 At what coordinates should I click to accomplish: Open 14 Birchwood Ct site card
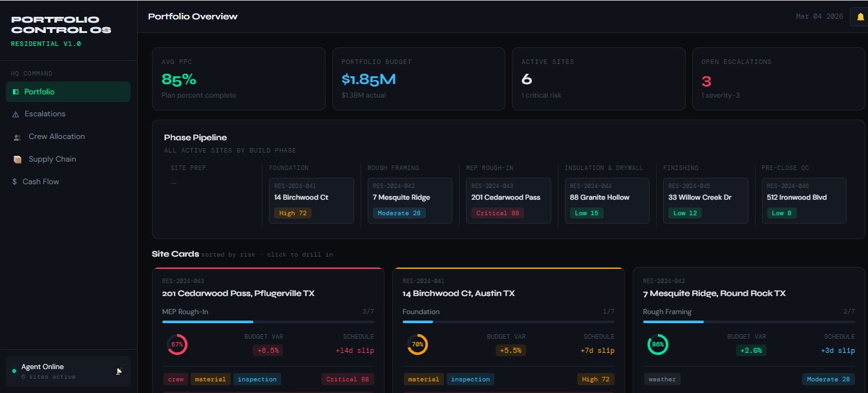point(508,293)
